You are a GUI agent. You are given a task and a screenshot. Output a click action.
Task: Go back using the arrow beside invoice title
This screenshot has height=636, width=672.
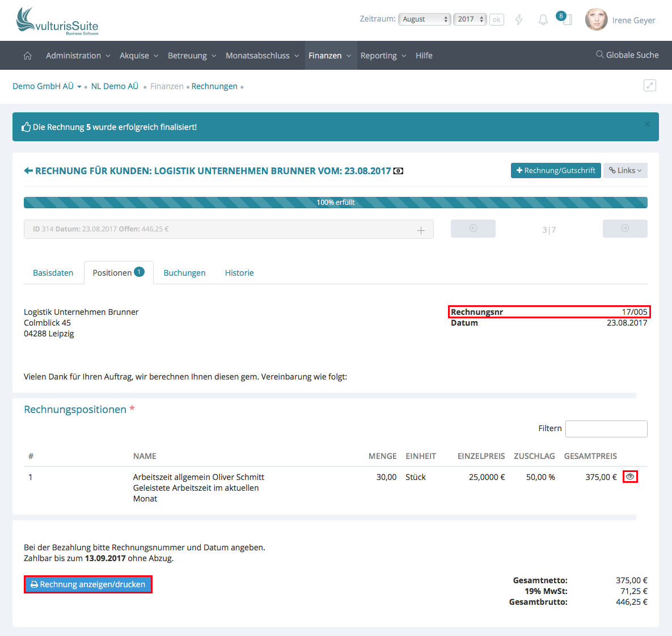[28, 171]
